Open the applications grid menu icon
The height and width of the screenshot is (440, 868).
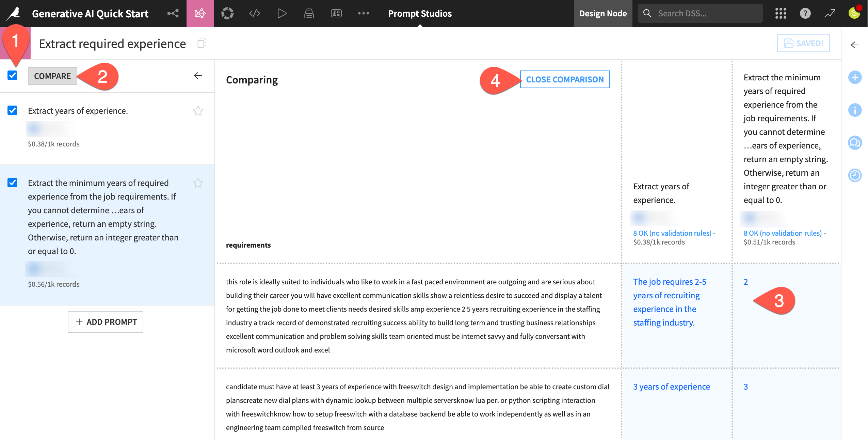[781, 13]
